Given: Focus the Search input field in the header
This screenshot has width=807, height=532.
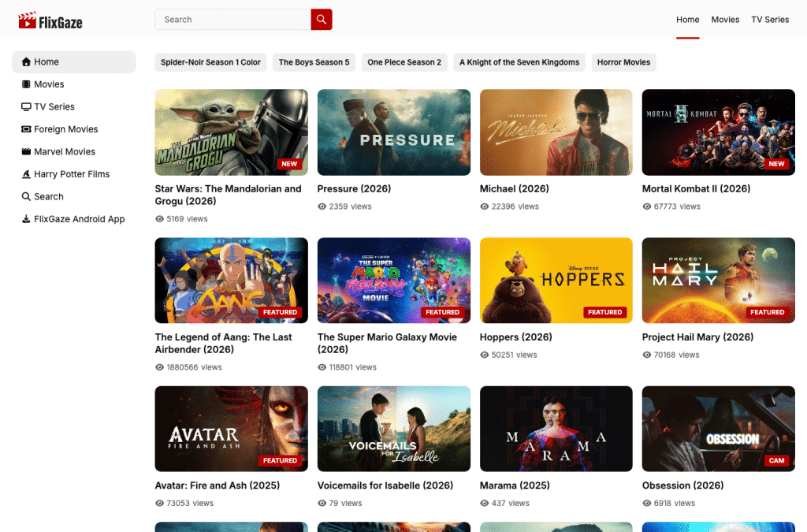Looking at the screenshot, I should (x=233, y=20).
